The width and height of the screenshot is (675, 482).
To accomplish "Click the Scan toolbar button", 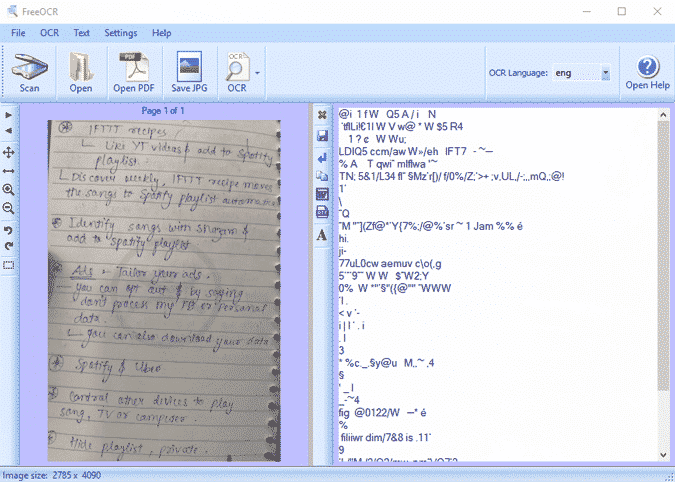I will [29, 72].
